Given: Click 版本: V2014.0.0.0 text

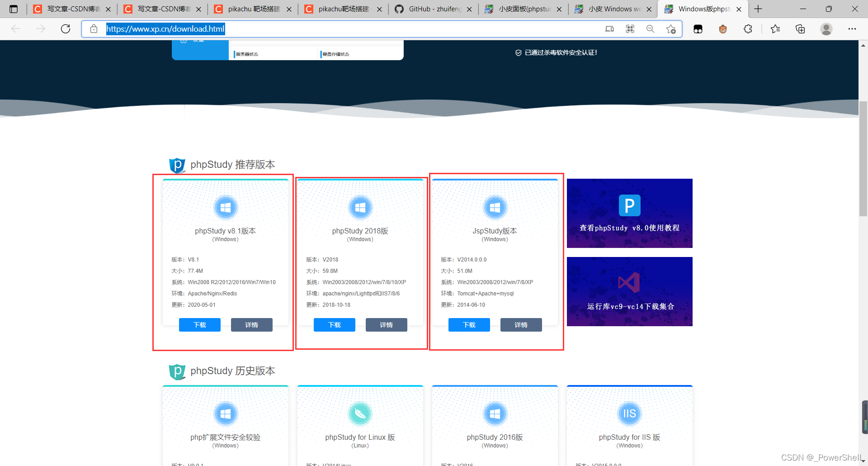Looking at the screenshot, I should click(464, 260).
